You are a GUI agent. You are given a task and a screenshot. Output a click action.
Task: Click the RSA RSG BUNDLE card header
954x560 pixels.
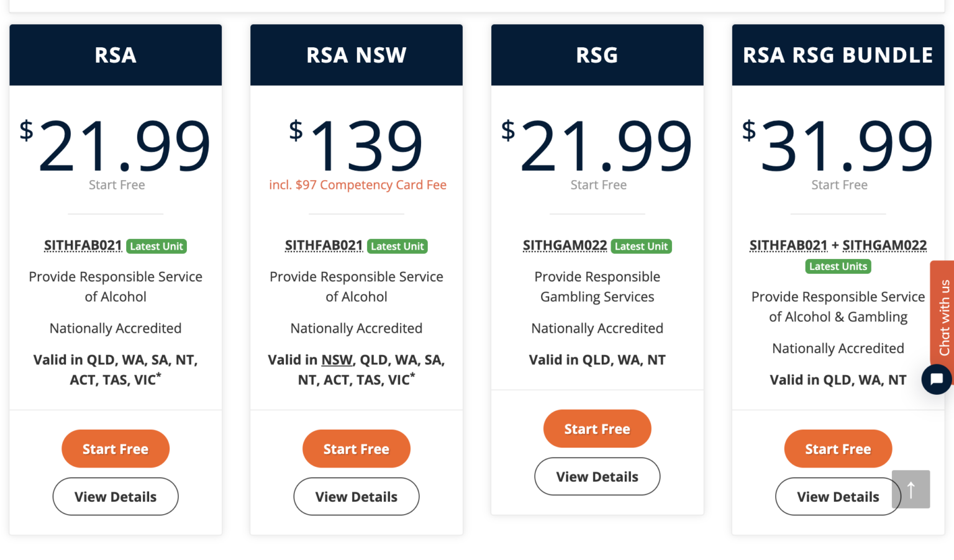click(838, 55)
